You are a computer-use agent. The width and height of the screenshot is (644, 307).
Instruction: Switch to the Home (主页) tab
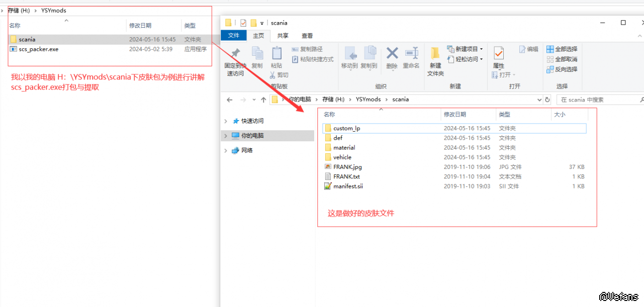[258, 36]
